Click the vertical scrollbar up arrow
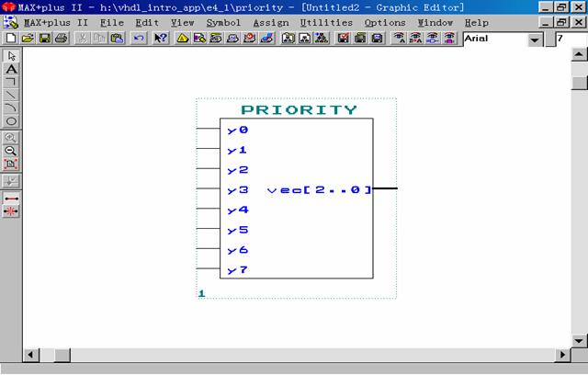 pyautogui.click(x=579, y=55)
